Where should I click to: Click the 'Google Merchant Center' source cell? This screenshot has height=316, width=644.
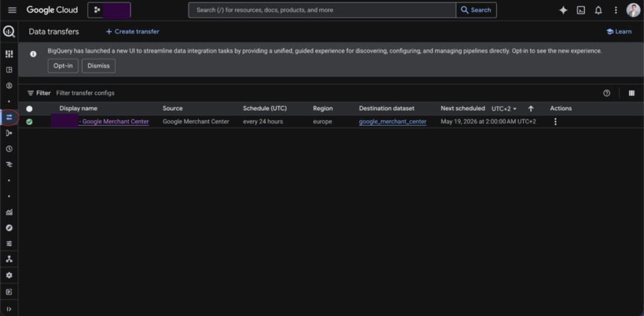coord(196,121)
